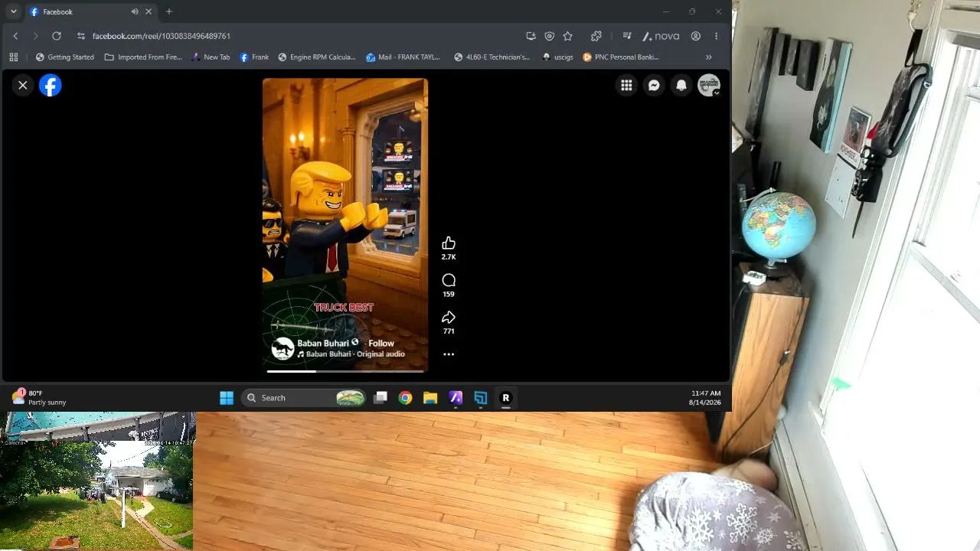
Task: Open Facebook Messenger
Action: pos(654,86)
